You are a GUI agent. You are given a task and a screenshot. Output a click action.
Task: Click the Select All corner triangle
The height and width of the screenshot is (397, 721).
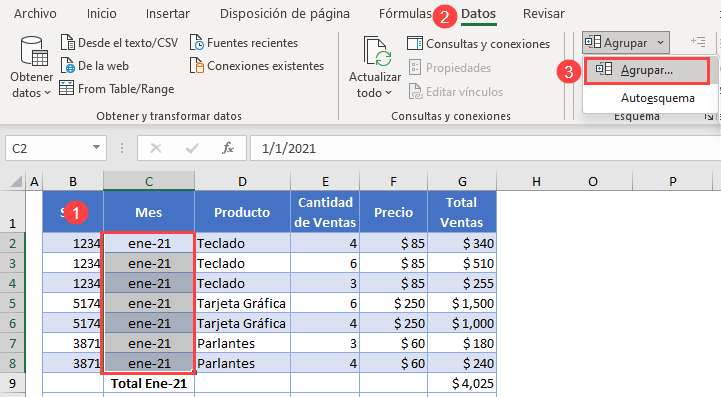(16, 181)
